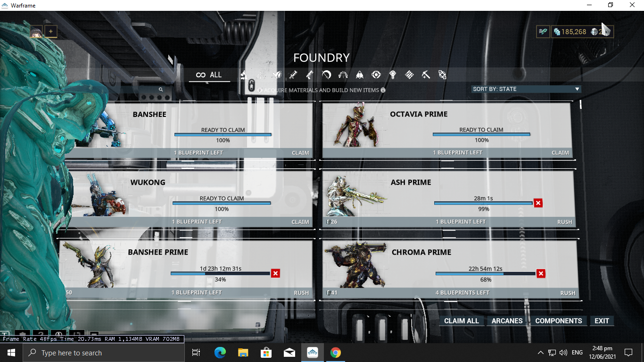Select the Chroma Prime thumbnail image

click(355, 265)
